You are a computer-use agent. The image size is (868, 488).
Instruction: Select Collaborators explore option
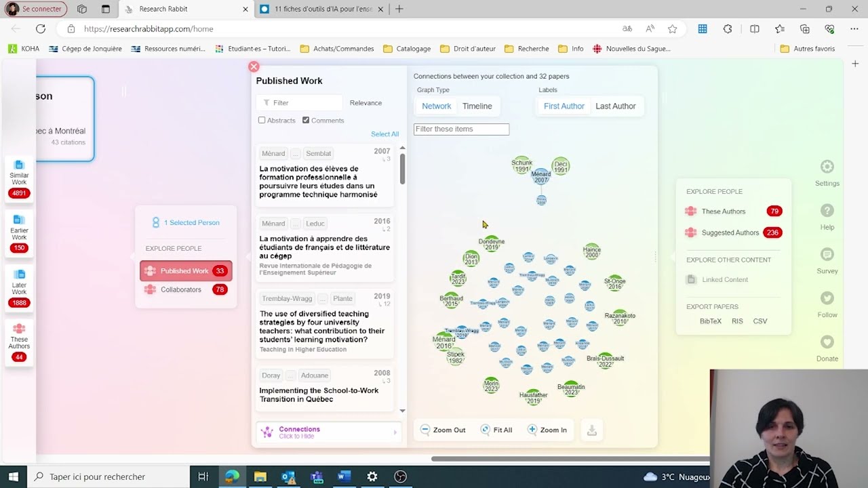tap(186, 289)
